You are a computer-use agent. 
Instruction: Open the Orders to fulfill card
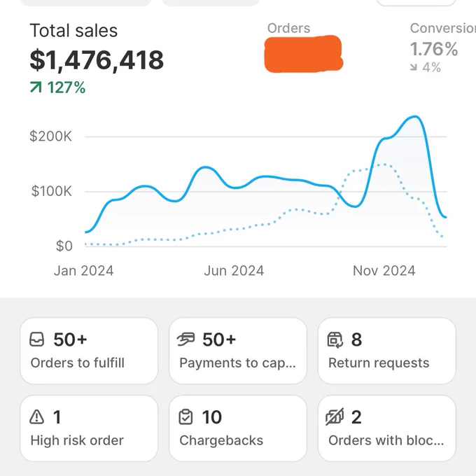(89, 351)
